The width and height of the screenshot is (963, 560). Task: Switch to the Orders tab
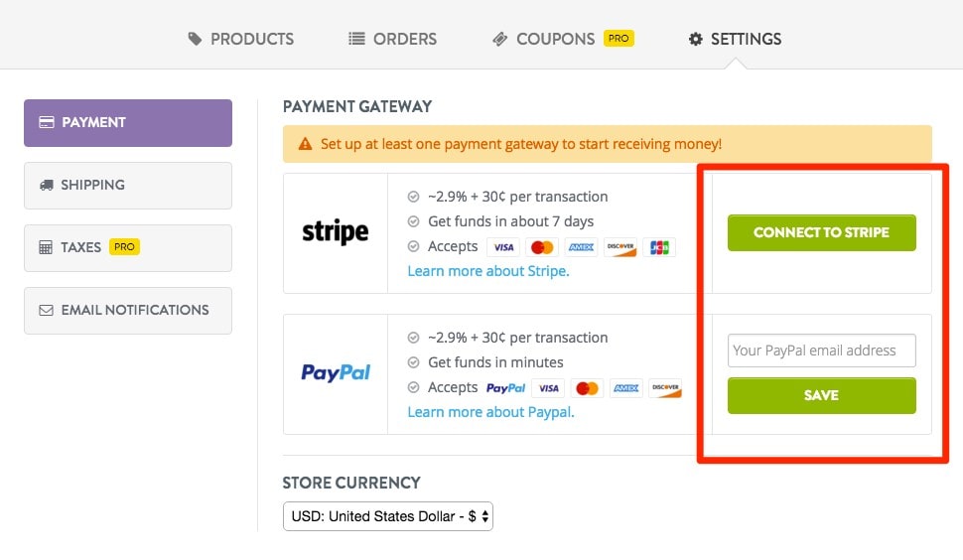pyautogui.click(x=393, y=40)
